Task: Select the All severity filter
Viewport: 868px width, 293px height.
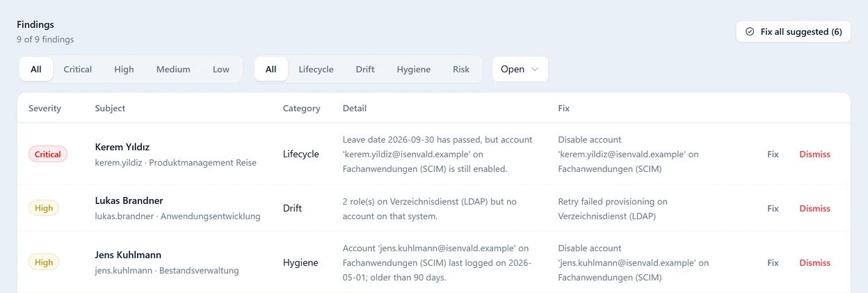Action: (x=36, y=70)
